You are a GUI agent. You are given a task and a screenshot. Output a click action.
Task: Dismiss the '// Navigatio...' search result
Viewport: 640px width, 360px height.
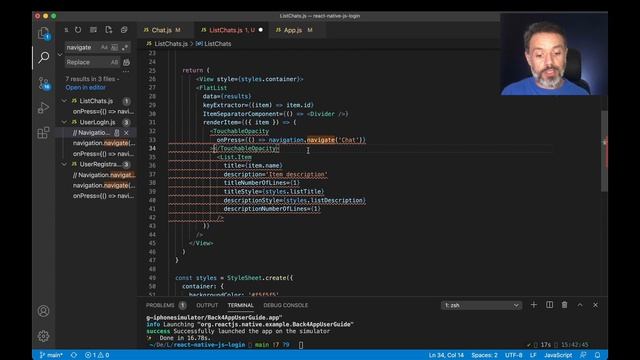pos(127,133)
